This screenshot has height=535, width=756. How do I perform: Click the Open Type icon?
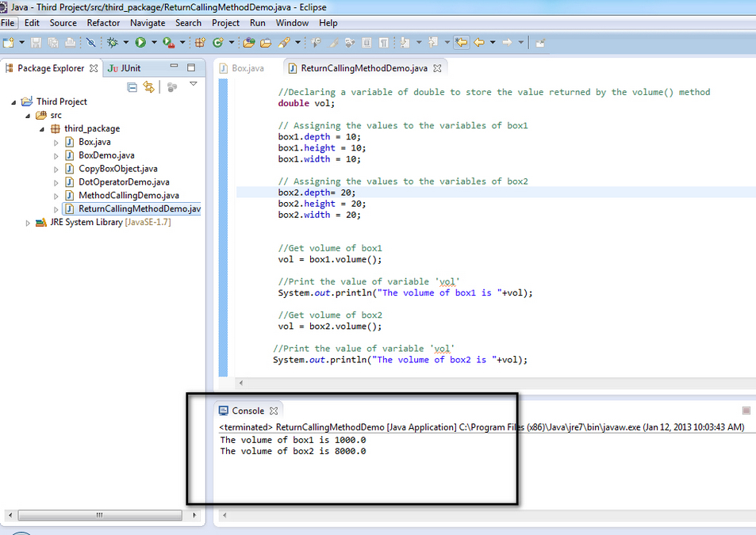click(x=249, y=43)
